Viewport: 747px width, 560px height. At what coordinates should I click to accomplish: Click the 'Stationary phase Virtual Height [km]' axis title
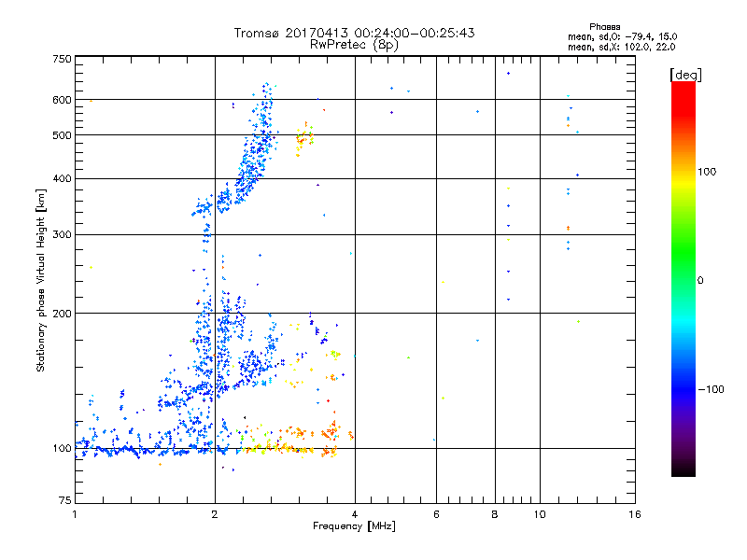40,280
